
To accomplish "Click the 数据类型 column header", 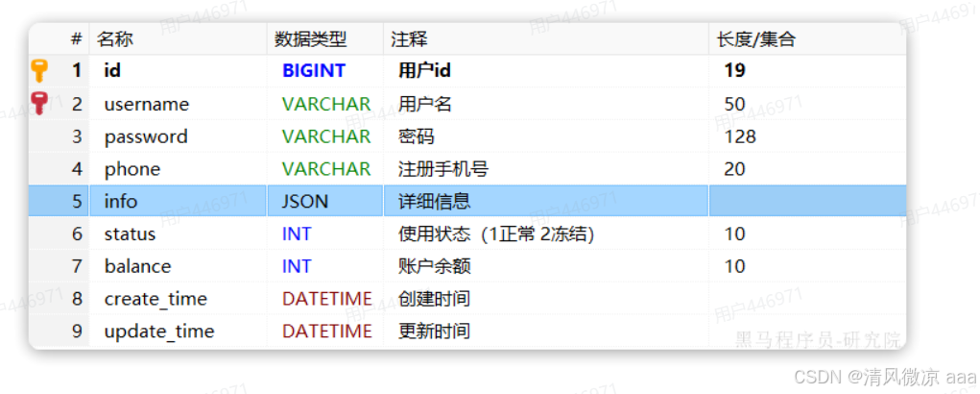I will pyautogui.click(x=310, y=39).
